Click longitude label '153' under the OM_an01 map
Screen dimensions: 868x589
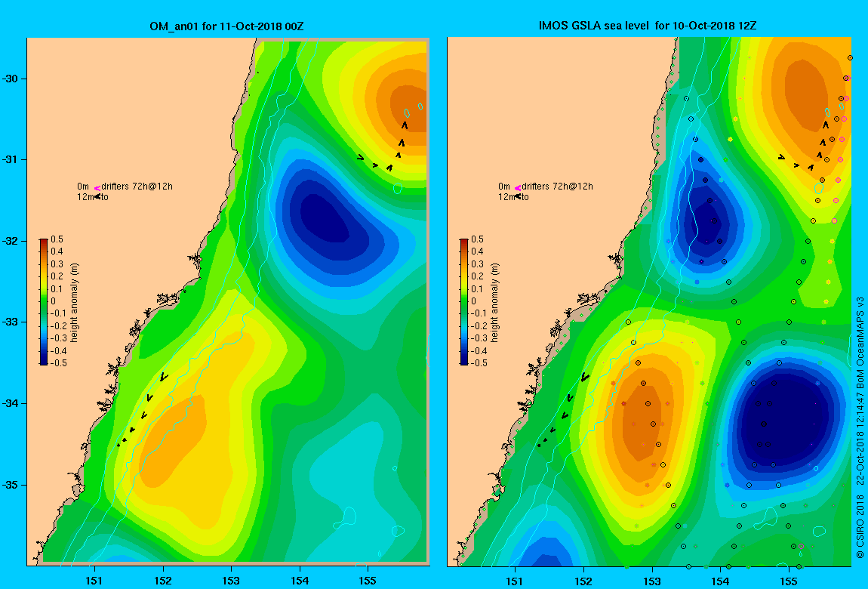[x=231, y=581]
